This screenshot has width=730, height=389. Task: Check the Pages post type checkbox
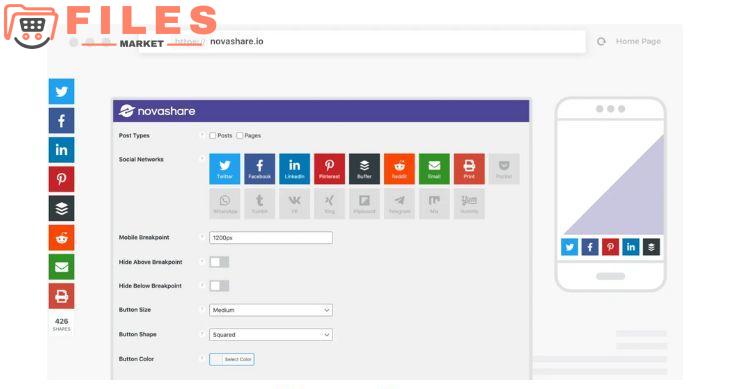(x=240, y=135)
